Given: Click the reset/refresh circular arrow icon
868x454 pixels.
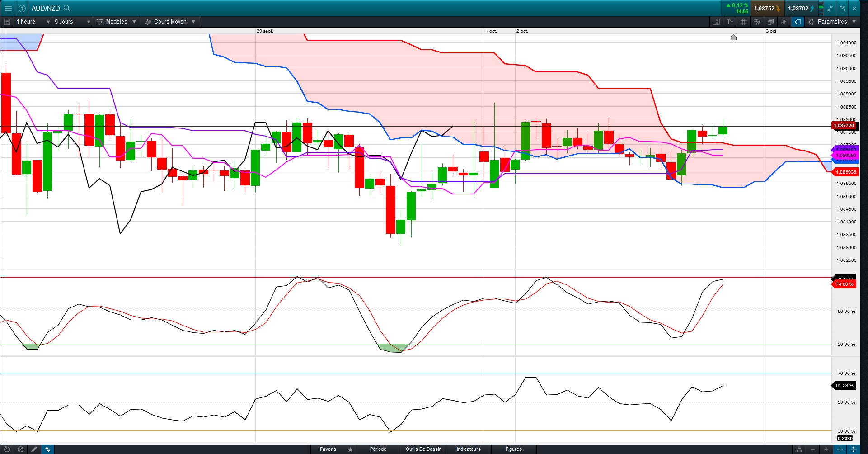Looking at the screenshot, I should pos(7,449).
